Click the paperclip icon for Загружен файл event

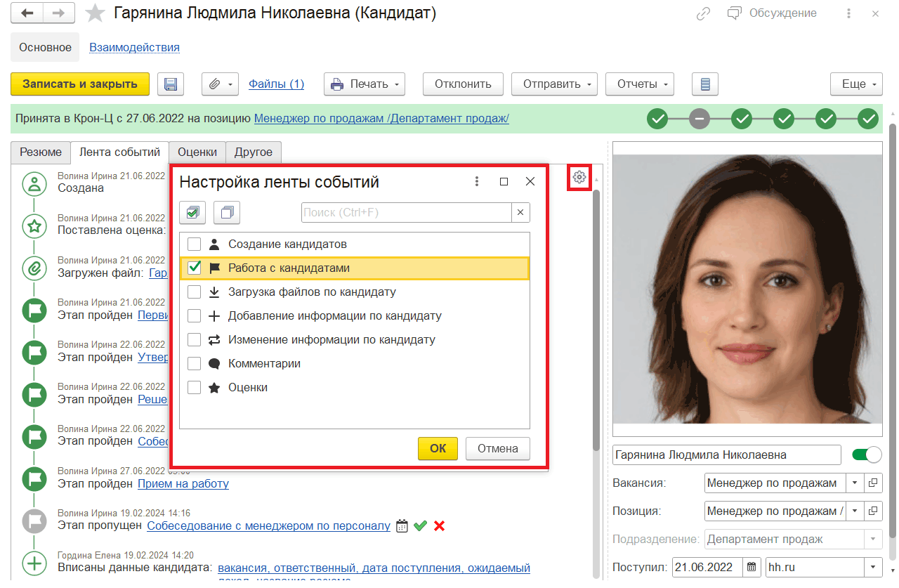click(33, 268)
